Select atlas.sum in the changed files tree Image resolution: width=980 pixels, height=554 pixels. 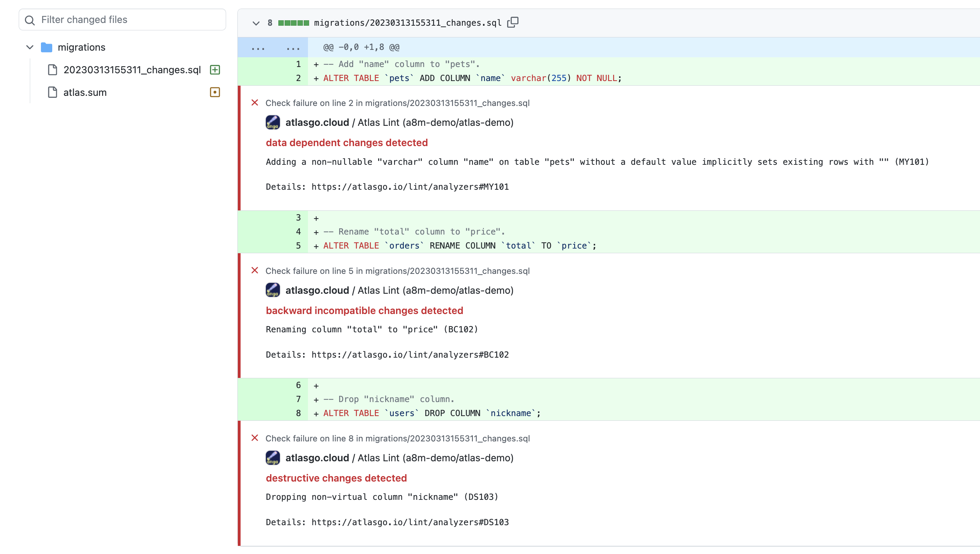(85, 92)
